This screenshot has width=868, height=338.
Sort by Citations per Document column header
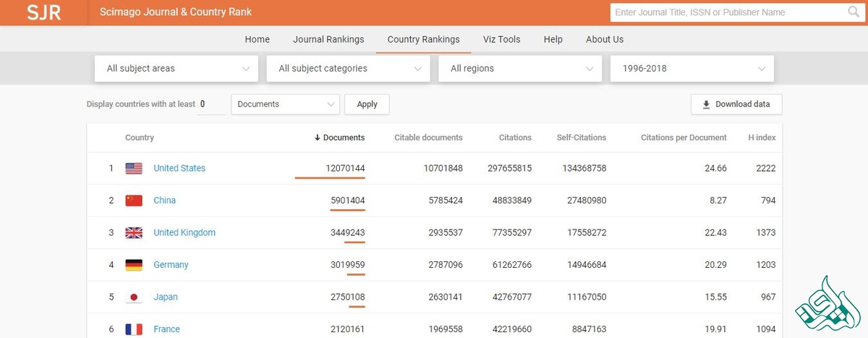tap(684, 138)
